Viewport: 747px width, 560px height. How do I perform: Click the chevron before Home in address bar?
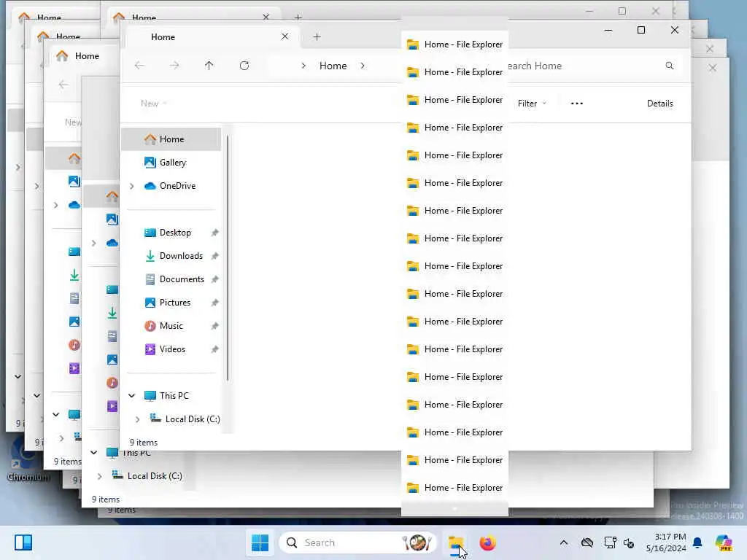point(303,66)
